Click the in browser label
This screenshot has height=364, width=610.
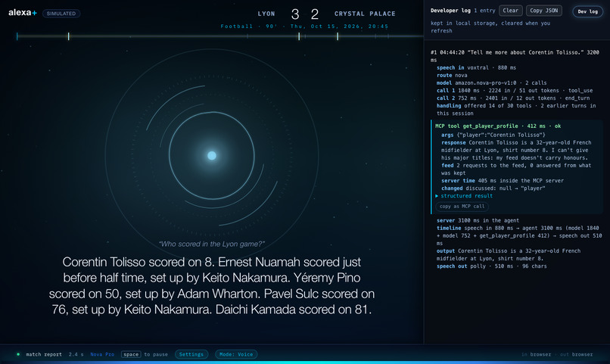(536, 354)
